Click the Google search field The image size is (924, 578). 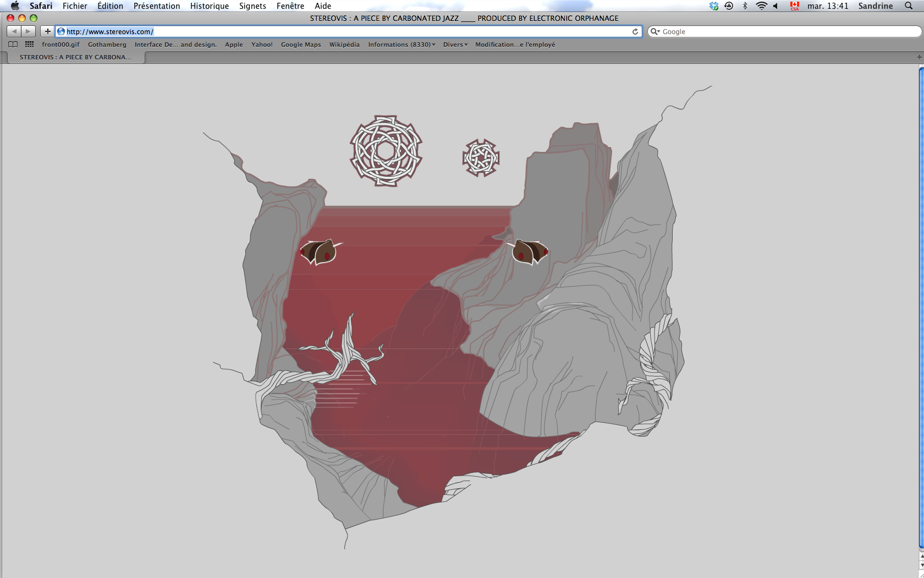pyautogui.click(x=784, y=31)
